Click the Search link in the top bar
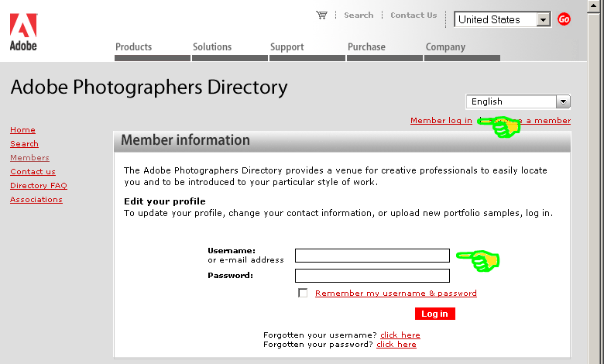The height and width of the screenshot is (364, 604). click(x=359, y=15)
